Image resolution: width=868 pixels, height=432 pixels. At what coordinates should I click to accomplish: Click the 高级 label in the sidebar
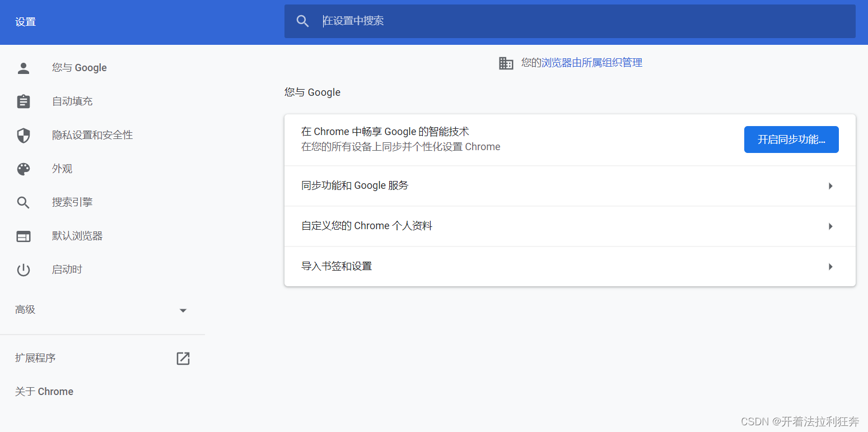[25, 310]
